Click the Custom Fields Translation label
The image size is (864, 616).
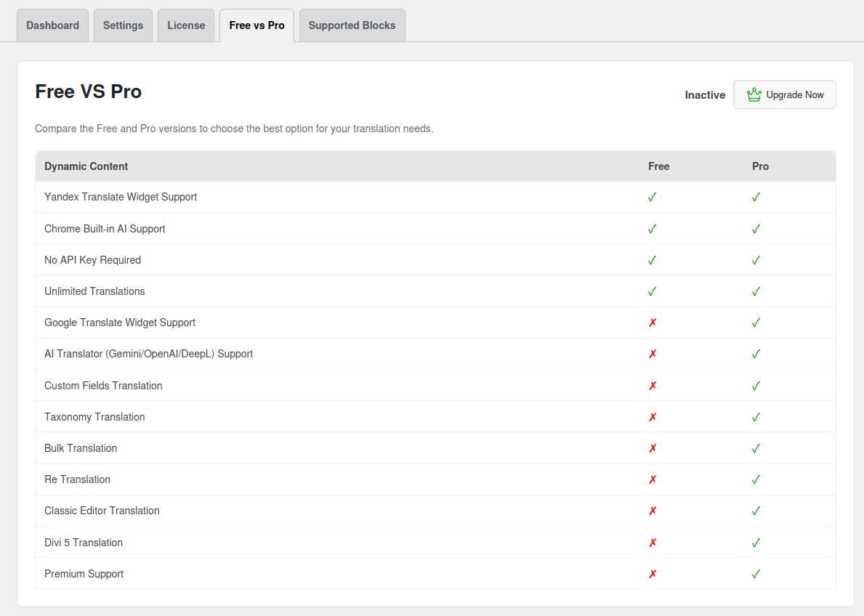pyautogui.click(x=104, y=386)
